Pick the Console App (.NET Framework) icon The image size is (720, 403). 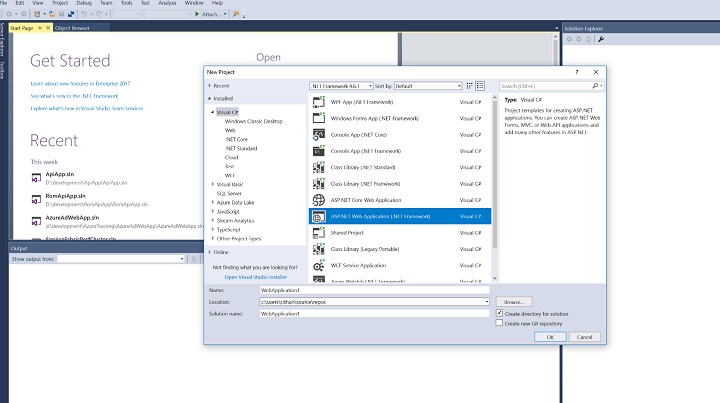(319, 151)
